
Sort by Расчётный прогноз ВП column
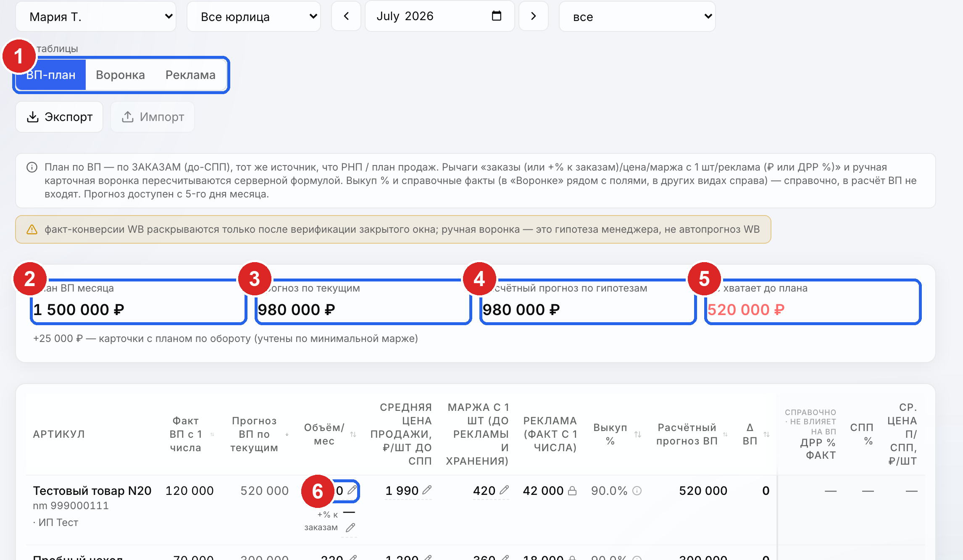click(725, 434)
